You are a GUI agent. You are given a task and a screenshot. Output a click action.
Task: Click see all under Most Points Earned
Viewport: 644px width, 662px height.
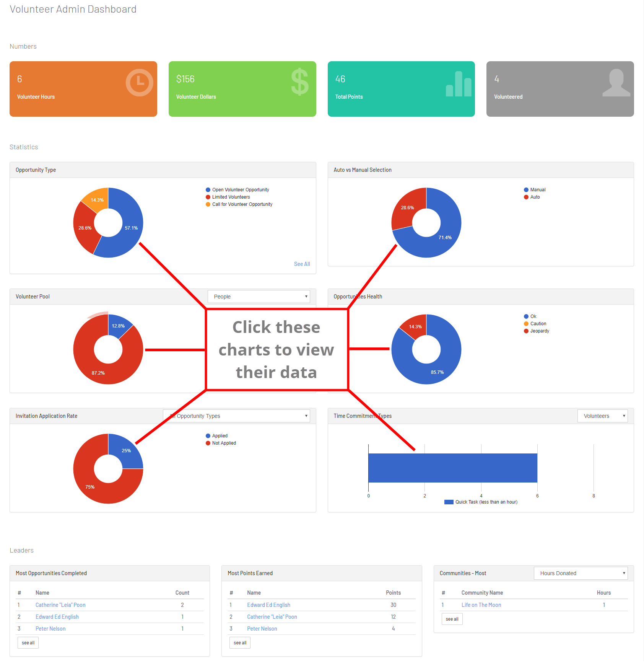pos(240,643)
